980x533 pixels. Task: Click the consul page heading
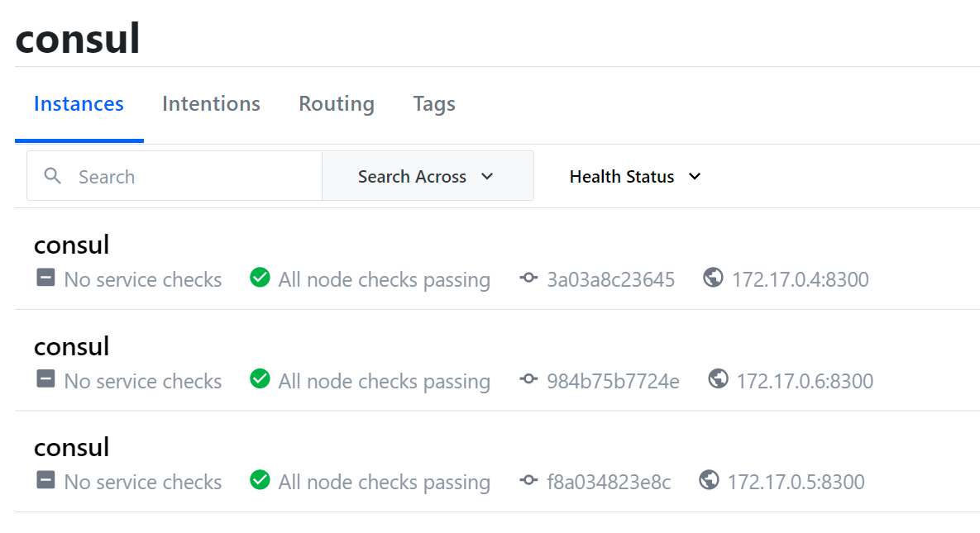(x=78, y=39)
